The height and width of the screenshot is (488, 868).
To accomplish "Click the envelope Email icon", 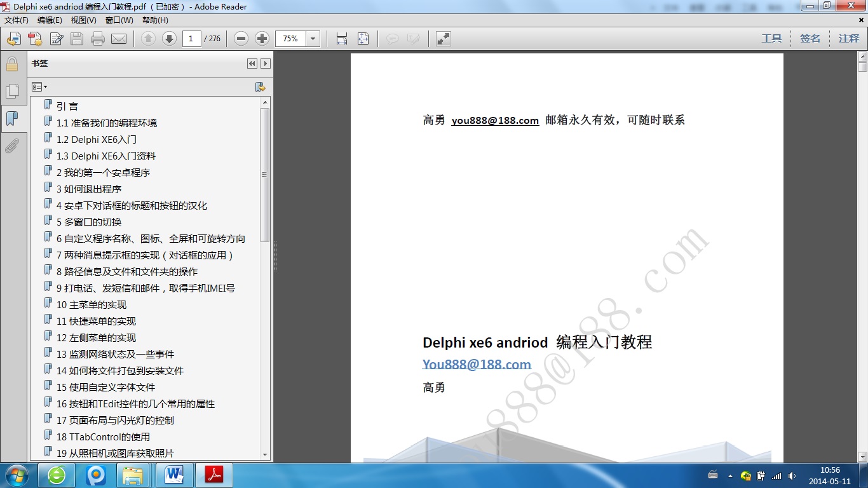I will coord(119,39).
